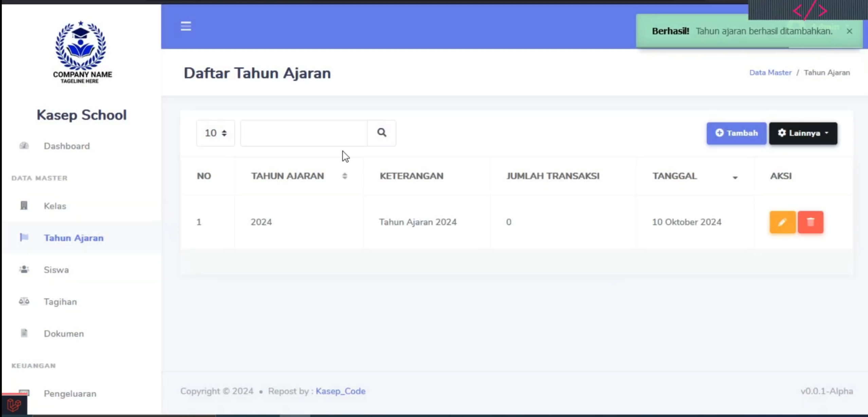Focus the table search input field
This screenshot has height=417, width=868.
tap(304, 133)
